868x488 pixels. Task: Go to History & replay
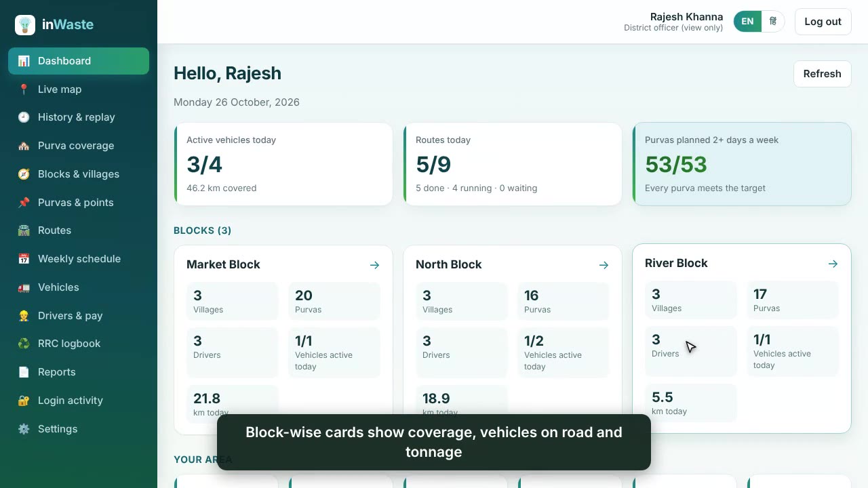[x=79, y=117]
